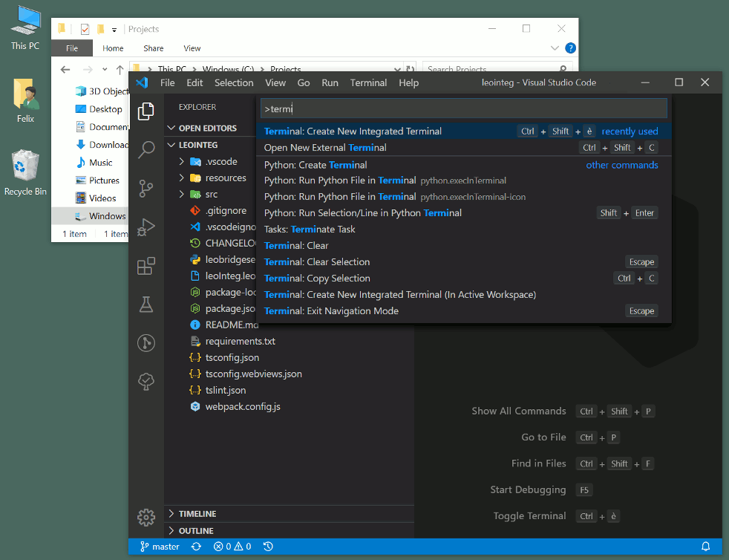This screenshot has width=729, height=560.
Task: Open the Terminal menu
Action: tap(368, 82)
